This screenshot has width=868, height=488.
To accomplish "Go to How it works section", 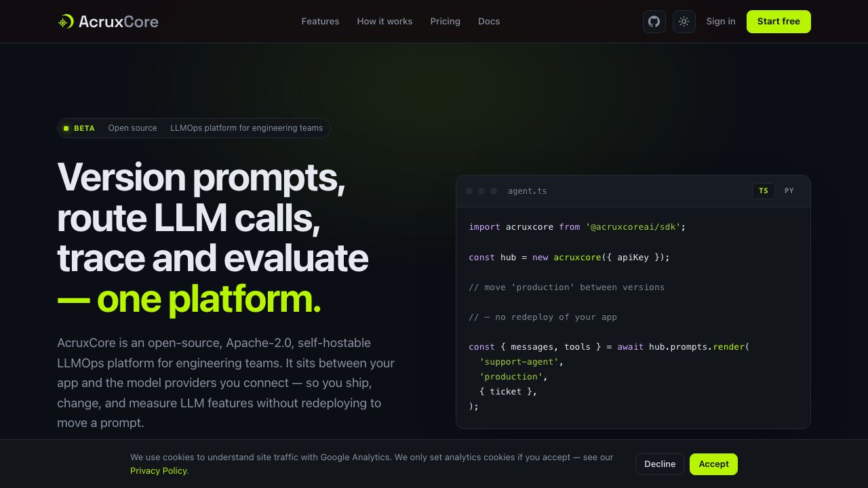I will click(x=384, y=22).
